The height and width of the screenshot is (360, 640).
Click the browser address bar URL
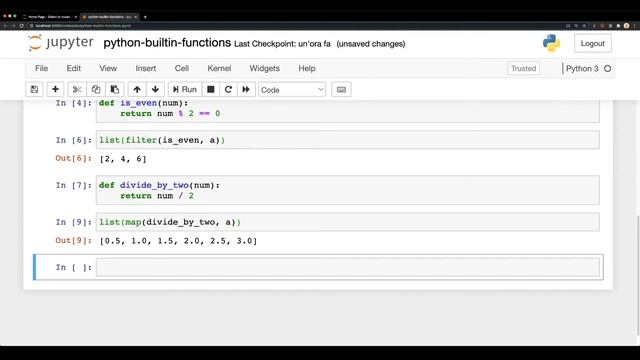[x=83, y=26]
